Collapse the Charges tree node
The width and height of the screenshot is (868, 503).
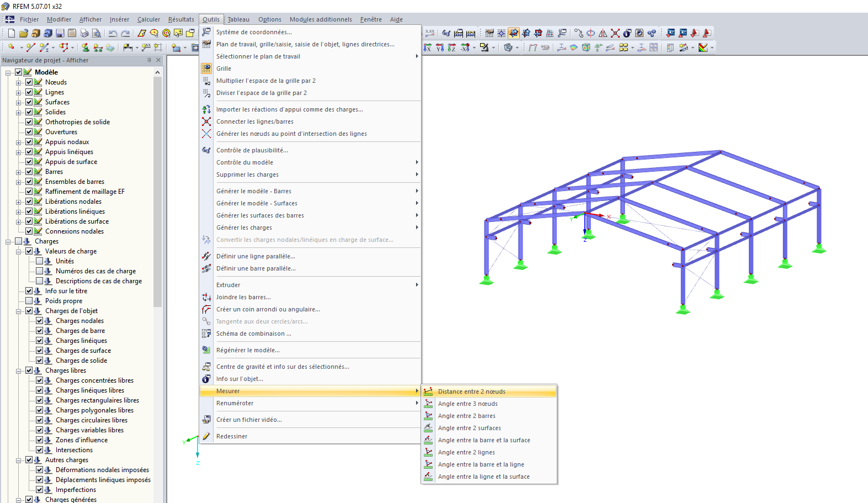pyautogui.click(x=8, y=242)
